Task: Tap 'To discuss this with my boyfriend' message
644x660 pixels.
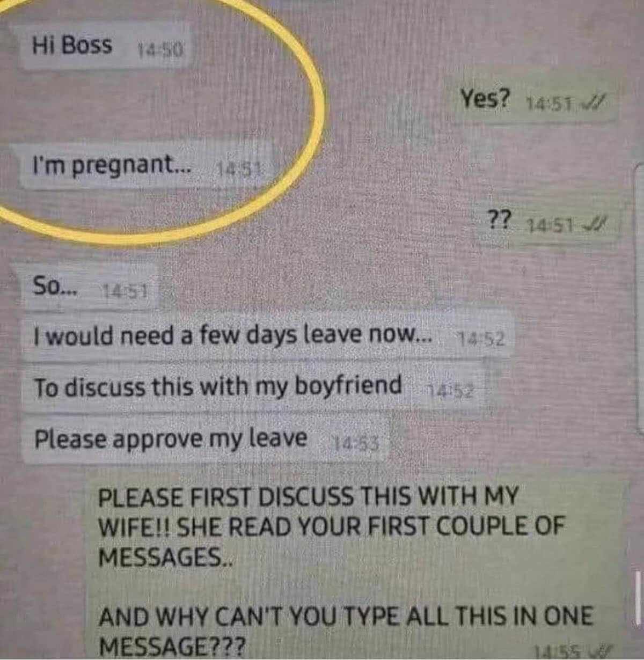Action: 253,387
